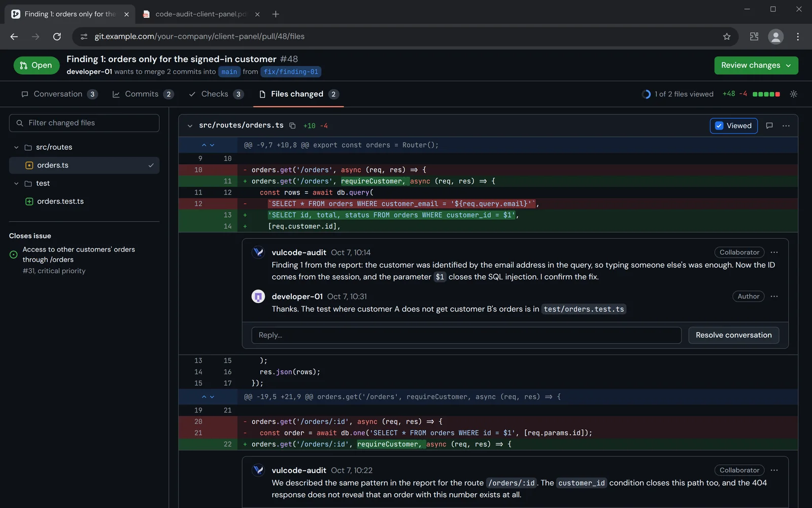
Task: Click the files viewed progress indicator
Action: tap(678, 94)
